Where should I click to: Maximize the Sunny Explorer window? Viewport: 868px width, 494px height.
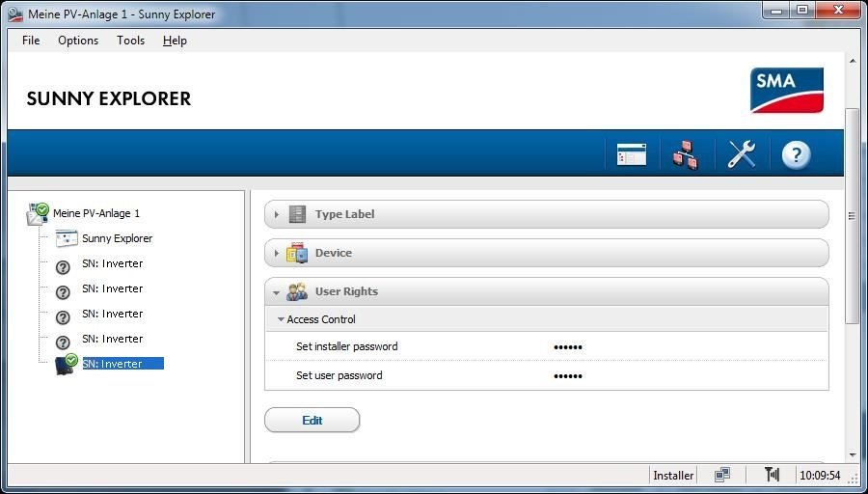pyautogui.click(x=802, y=10)
